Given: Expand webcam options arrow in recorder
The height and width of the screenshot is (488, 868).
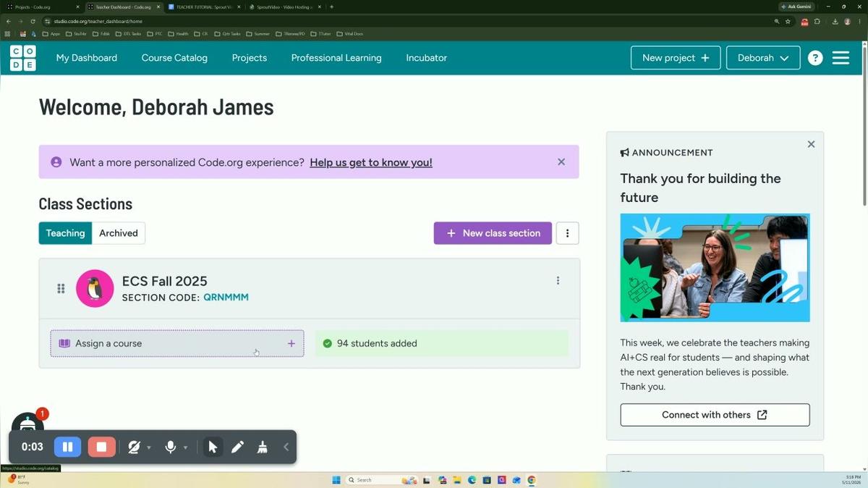Looking at the screenshot, I should click(149, 448).
